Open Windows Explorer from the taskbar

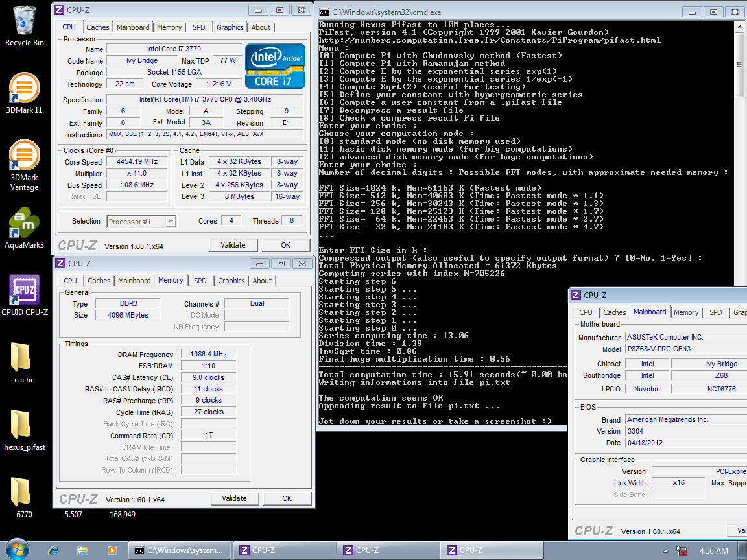pyautogui.click(x=82, y=550)
